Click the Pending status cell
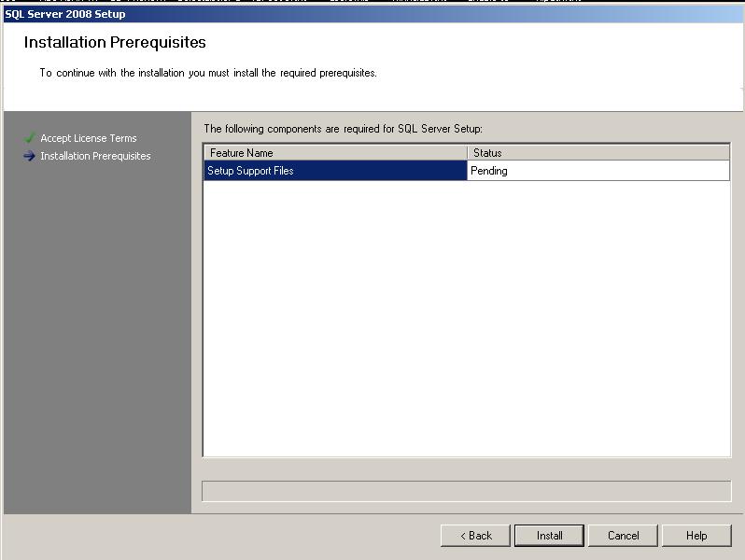 coord(598,171)
